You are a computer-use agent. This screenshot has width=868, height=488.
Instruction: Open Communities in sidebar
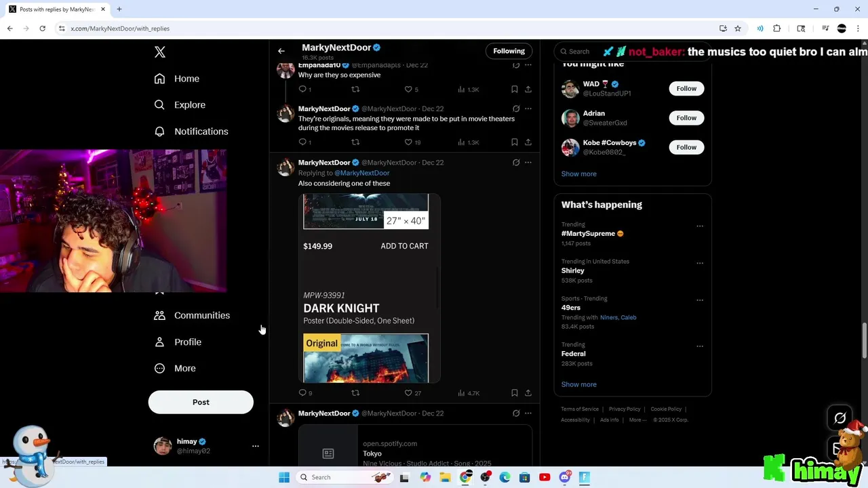pos(192,315)
